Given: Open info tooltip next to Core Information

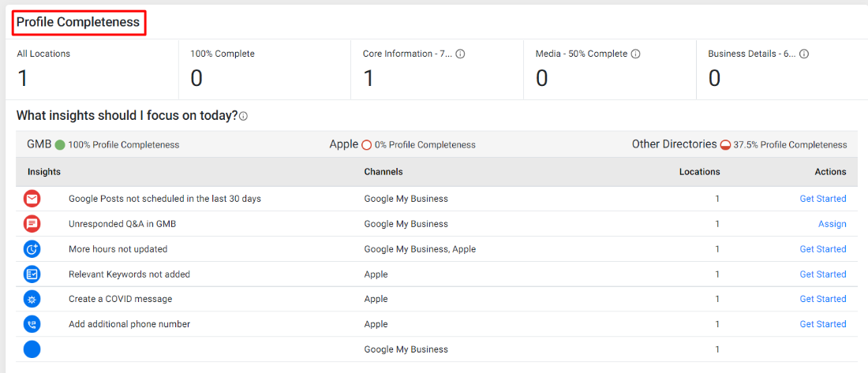Looking at the screenshot, I should tap(460, 54).
